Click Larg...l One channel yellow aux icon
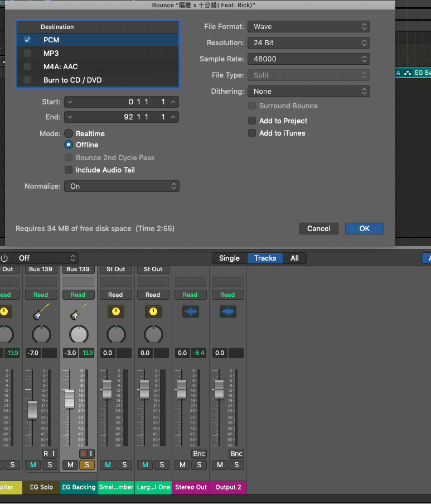 tap(153, 311)
